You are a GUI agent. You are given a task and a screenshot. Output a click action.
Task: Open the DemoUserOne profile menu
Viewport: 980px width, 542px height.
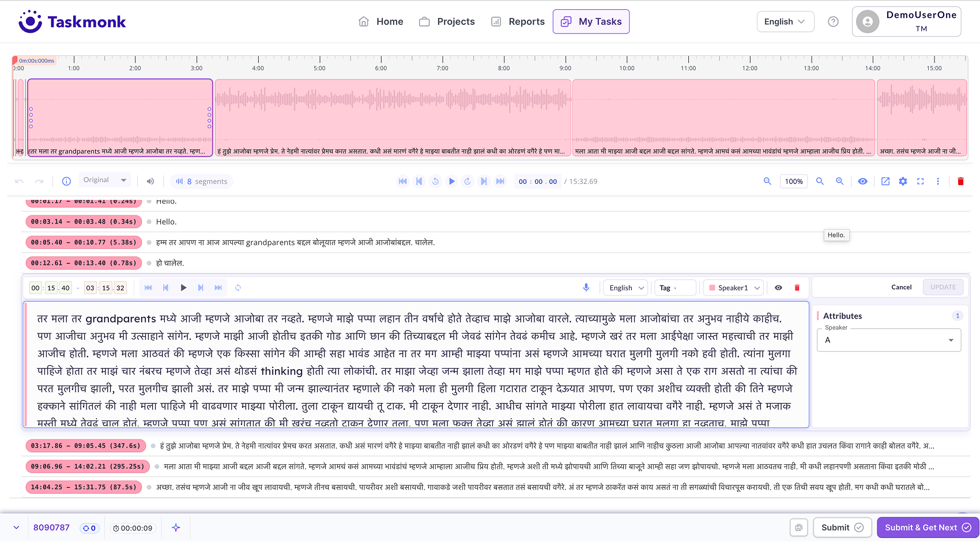pos(906,21)
